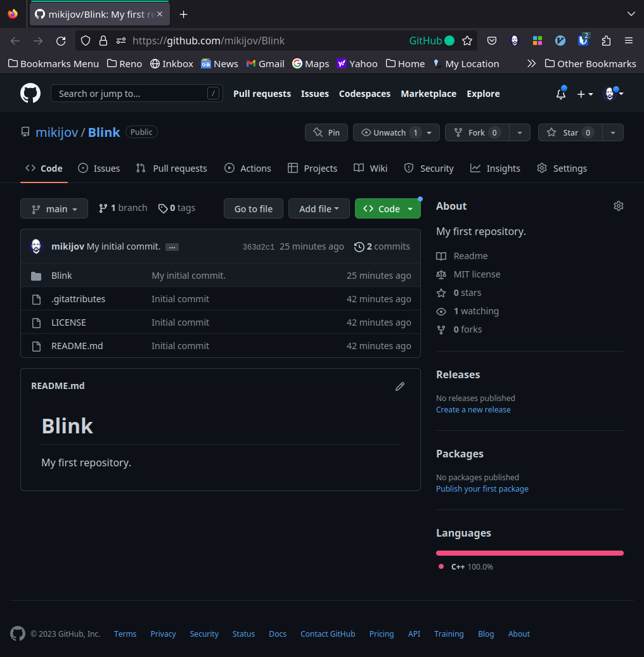
Task: View the 1 branch link
Action: point(123,208)
